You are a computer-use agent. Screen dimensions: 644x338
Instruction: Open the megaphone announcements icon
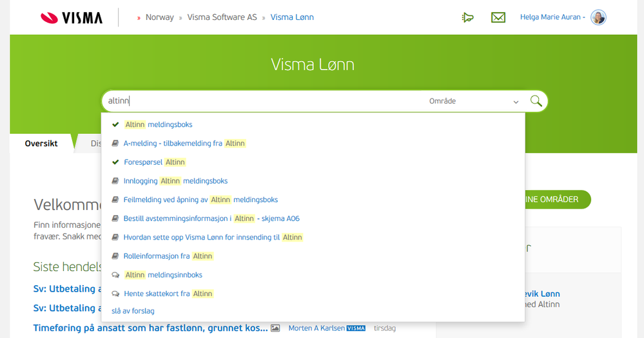467,17
